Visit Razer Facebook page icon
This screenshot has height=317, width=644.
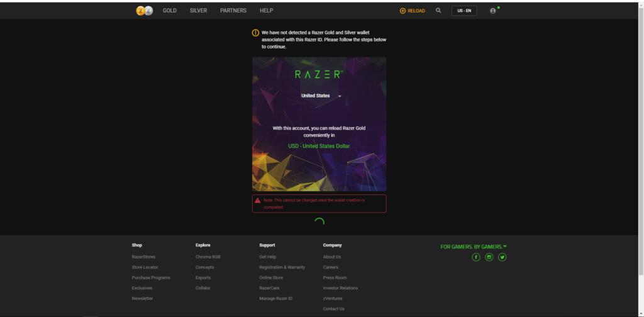click(476, 257)
